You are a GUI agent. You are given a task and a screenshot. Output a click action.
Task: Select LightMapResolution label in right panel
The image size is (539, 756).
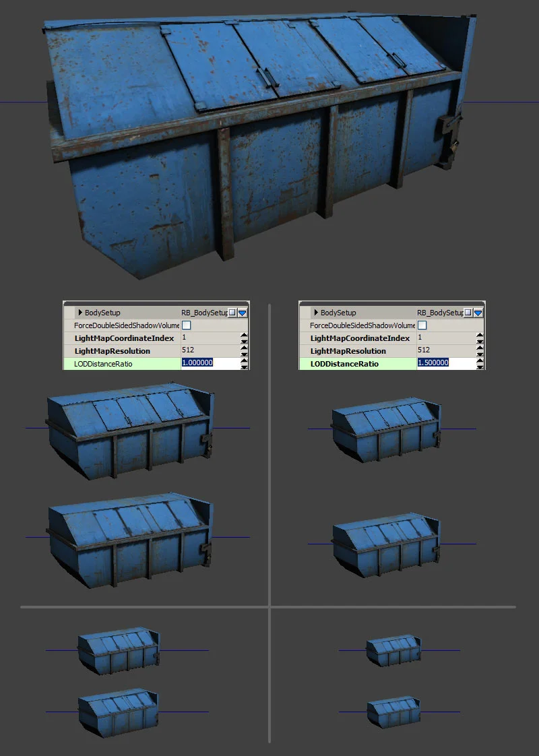[348, 351]
